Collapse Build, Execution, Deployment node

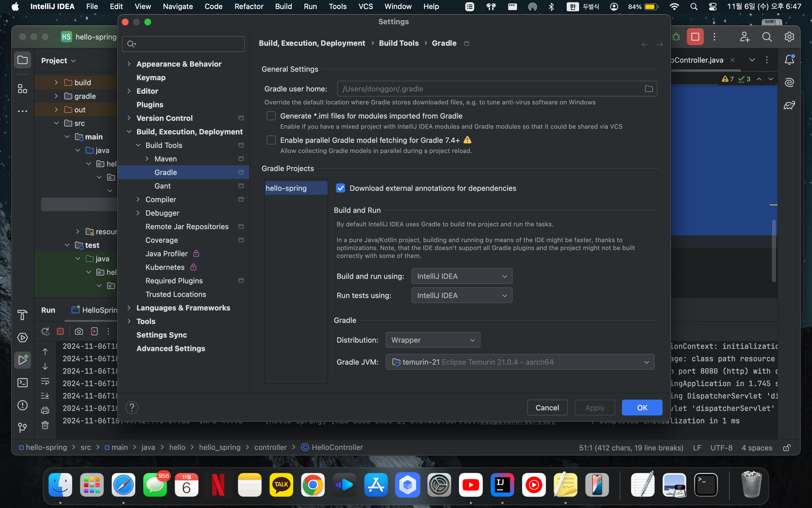click(x=129, y=131)
